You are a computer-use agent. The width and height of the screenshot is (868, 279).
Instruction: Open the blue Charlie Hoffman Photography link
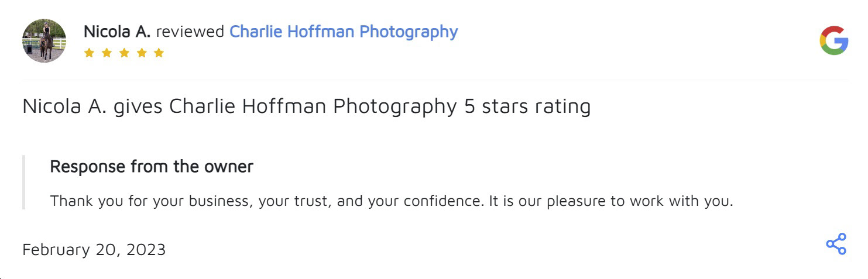[343, 32]
